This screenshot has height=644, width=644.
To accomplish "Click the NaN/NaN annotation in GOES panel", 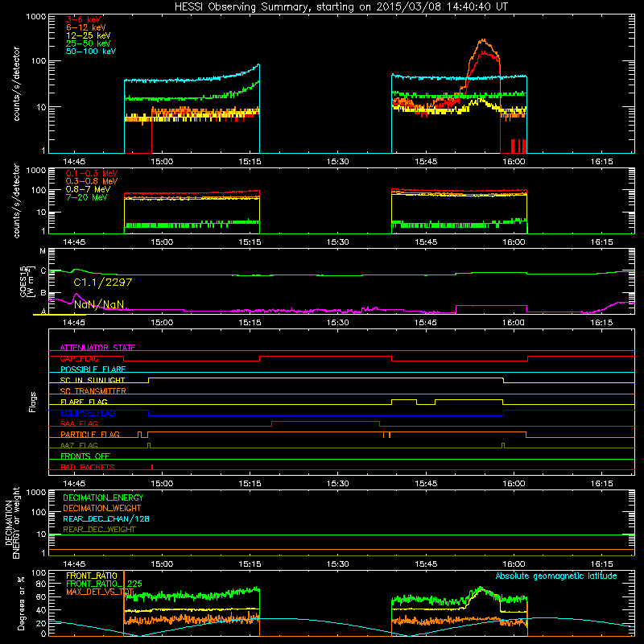I will point(98,304).
